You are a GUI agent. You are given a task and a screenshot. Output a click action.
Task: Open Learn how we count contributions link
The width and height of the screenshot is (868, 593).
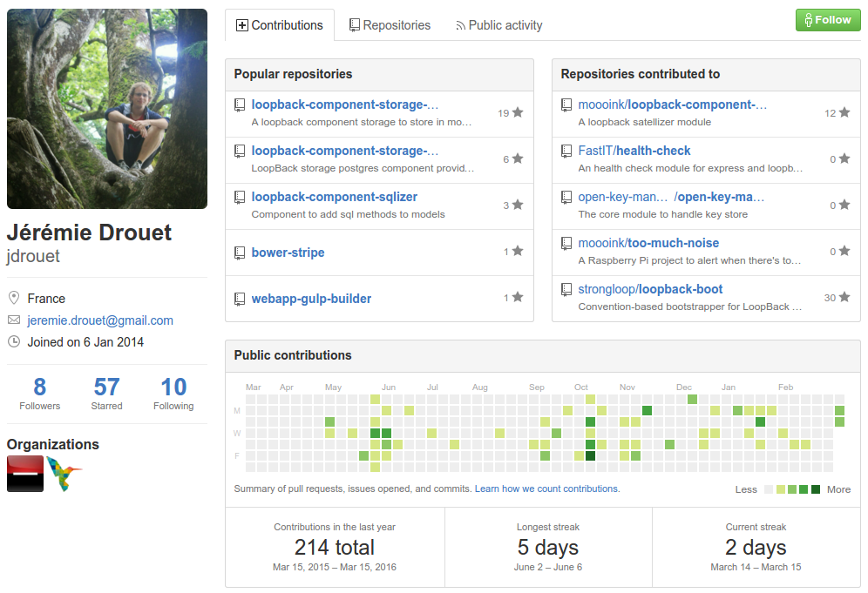point(547,489)
